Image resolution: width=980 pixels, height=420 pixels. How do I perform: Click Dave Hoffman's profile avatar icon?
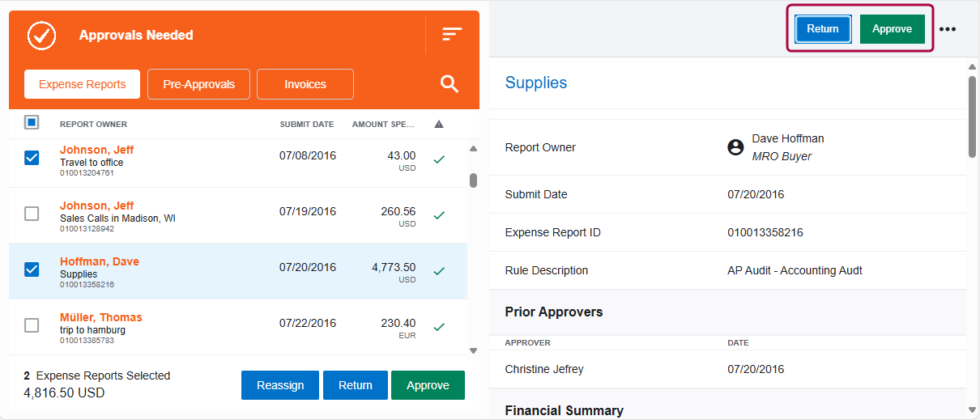pyautogui.click(x=735, y=147)
